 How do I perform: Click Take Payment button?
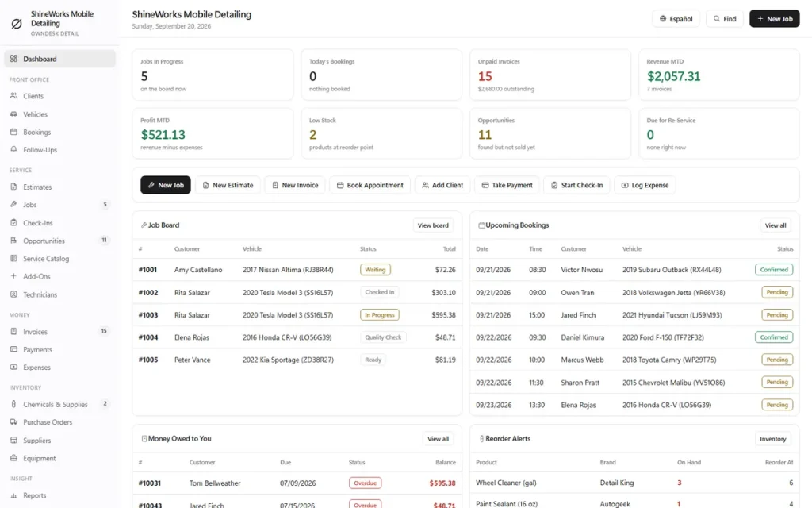pyautogui.click(x=507, y=185)
